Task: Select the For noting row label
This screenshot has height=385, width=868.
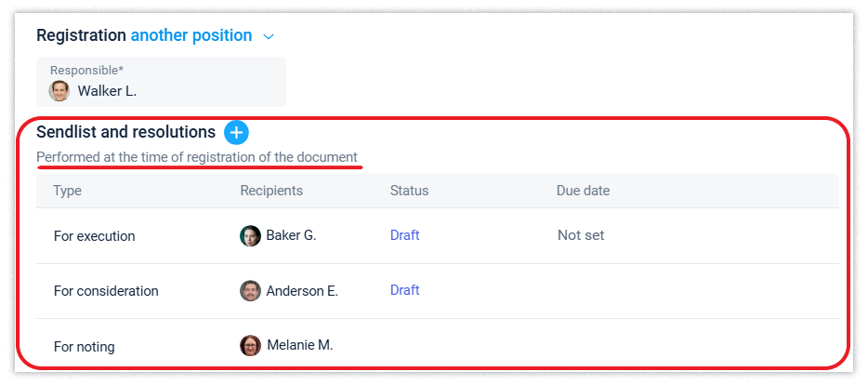Action: point(84,347)
